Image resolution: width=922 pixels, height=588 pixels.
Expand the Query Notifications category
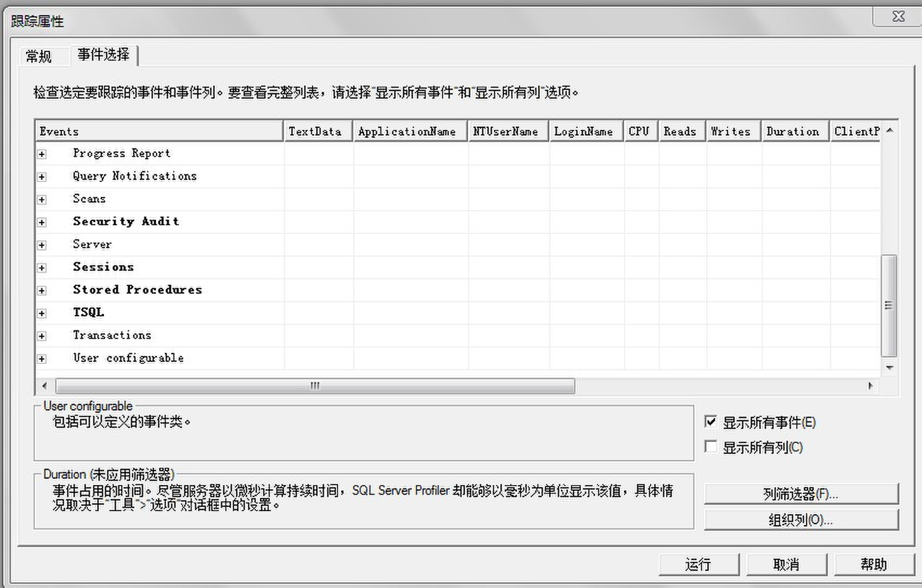(x=42, y=177)
